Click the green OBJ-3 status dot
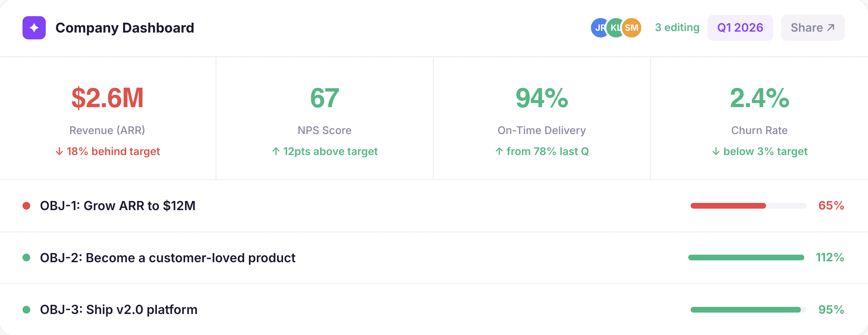The width and height of the screenshot is (868, 335). coord(26,310)
